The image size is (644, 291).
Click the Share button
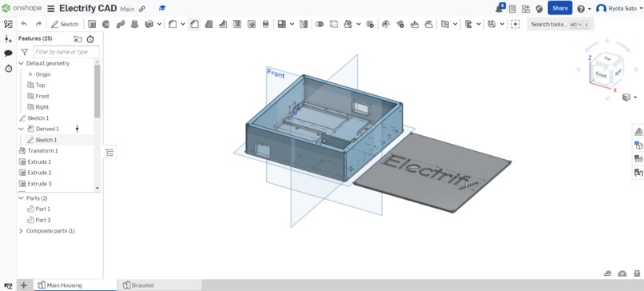tap(560, 8)
